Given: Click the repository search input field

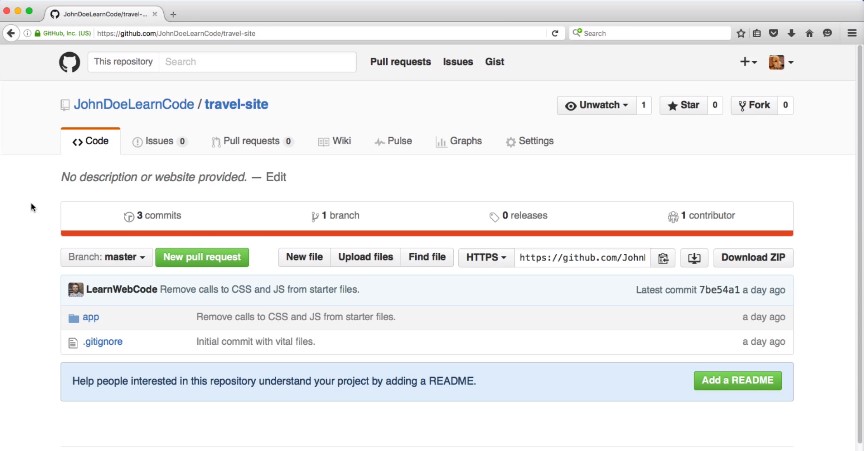Looking at the screenshot, I should point(257,62).
